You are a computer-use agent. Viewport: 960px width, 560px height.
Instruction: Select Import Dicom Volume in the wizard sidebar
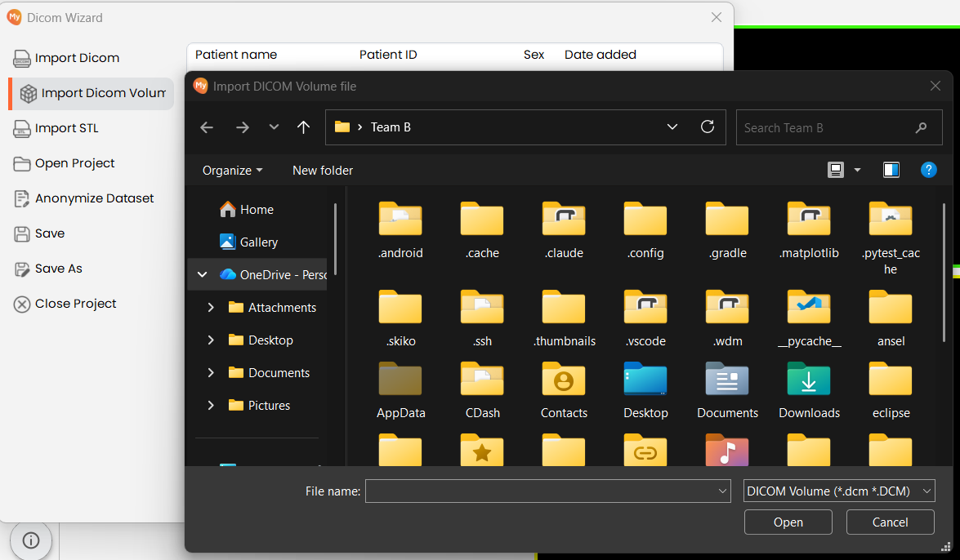(92, 93)
